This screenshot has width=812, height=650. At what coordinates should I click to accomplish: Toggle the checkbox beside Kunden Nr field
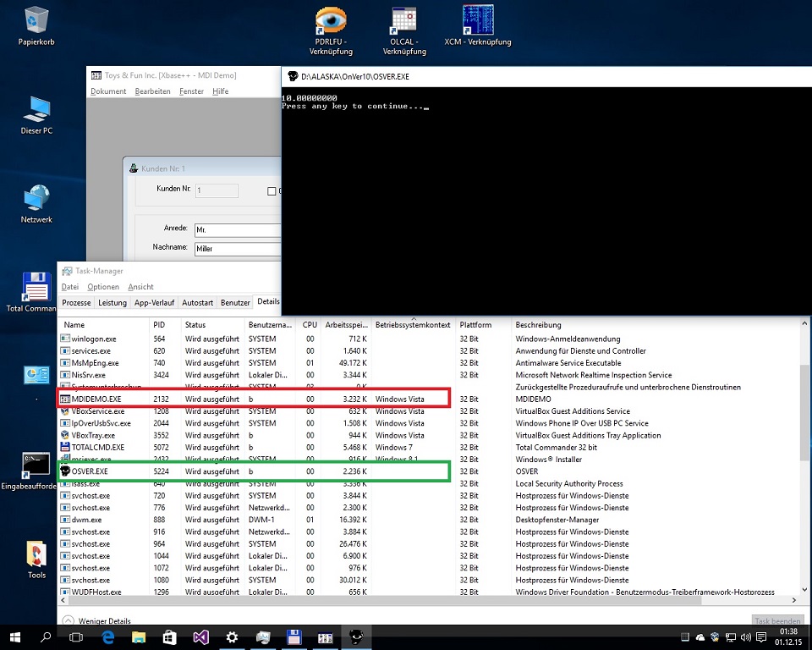tap(272, 191)
